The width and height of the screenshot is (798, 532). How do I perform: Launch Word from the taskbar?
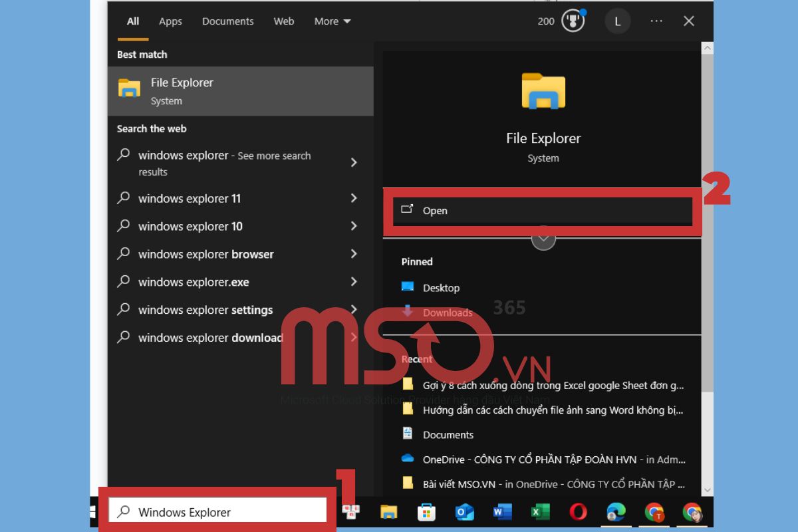502,512
